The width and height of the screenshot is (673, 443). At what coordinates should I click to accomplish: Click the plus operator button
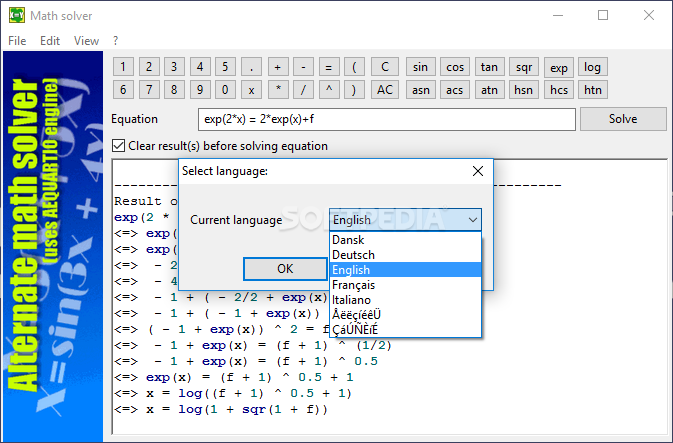(278, 67)
